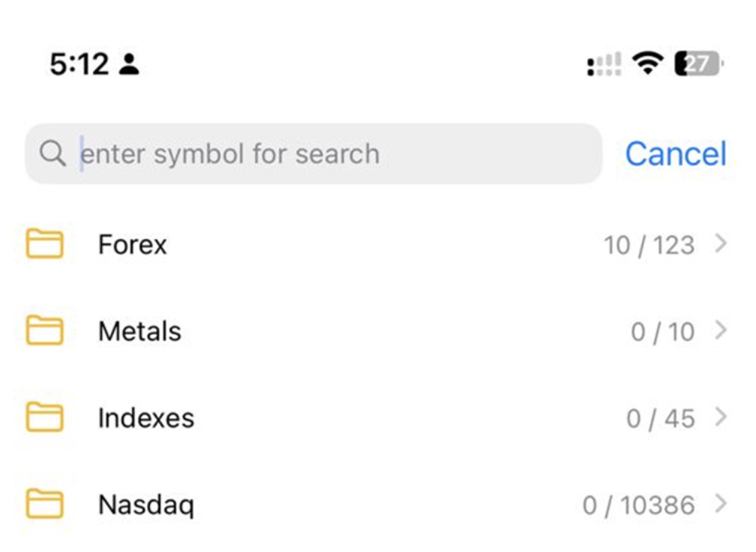Expand the Nasdaq chevron arrow
Viewport: 756px width, 552px height.
tap(721, 504)
